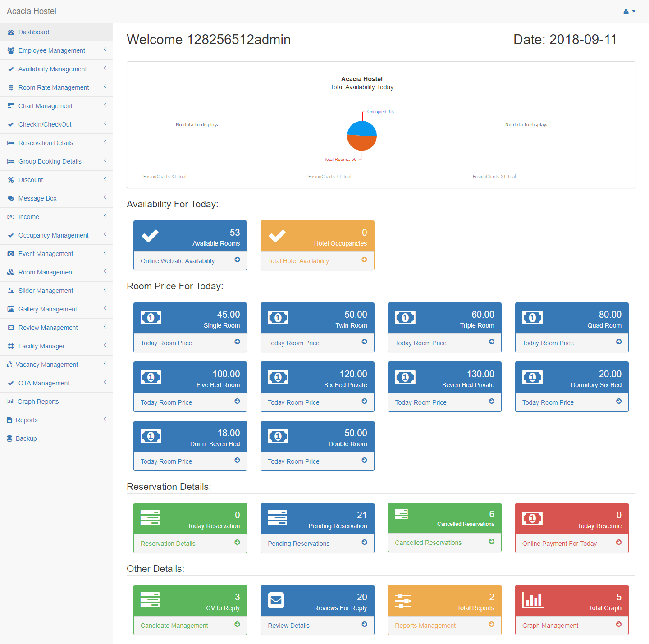Click the Discount percent icon
Image resolution: width=649 pixels, height=644 pixels.
click(x=11, y=180)
